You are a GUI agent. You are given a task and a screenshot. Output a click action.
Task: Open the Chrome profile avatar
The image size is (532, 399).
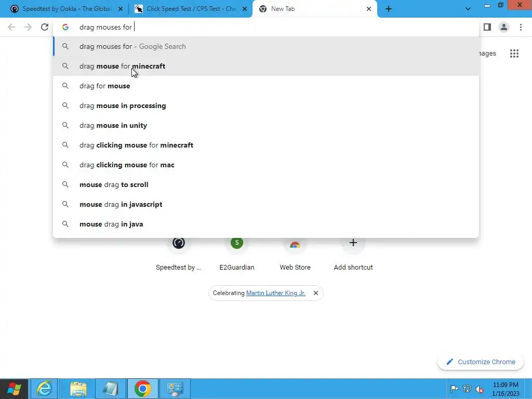(504, 27)
